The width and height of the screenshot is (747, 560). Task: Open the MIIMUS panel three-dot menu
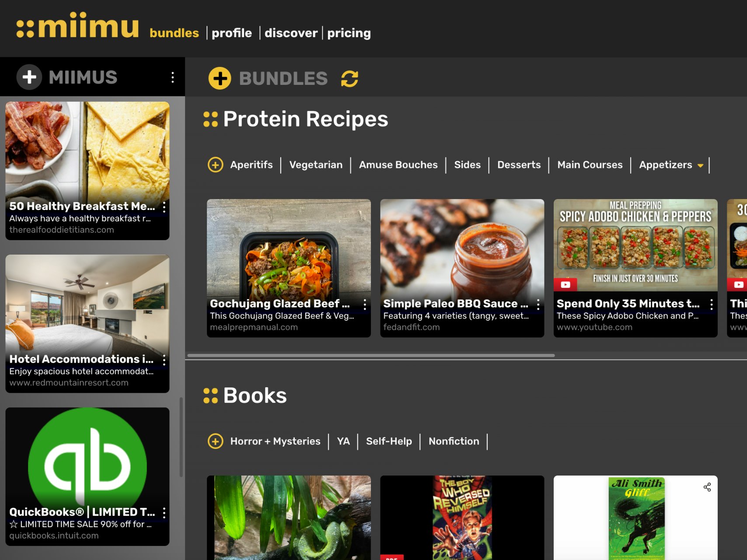(173, 77)
